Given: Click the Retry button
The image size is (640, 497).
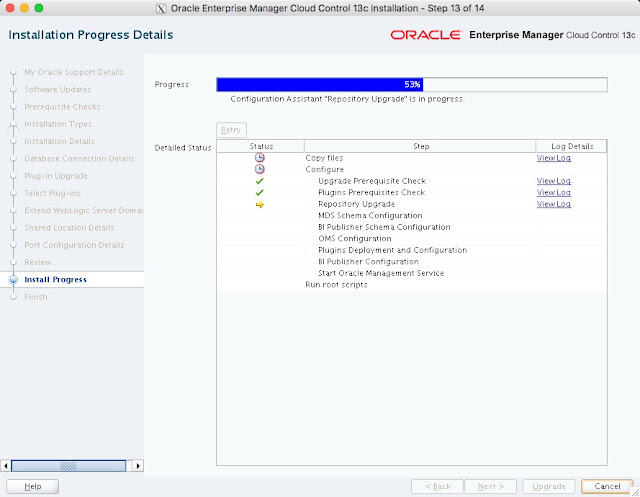Looking at the screenshot, I should 231,130.
